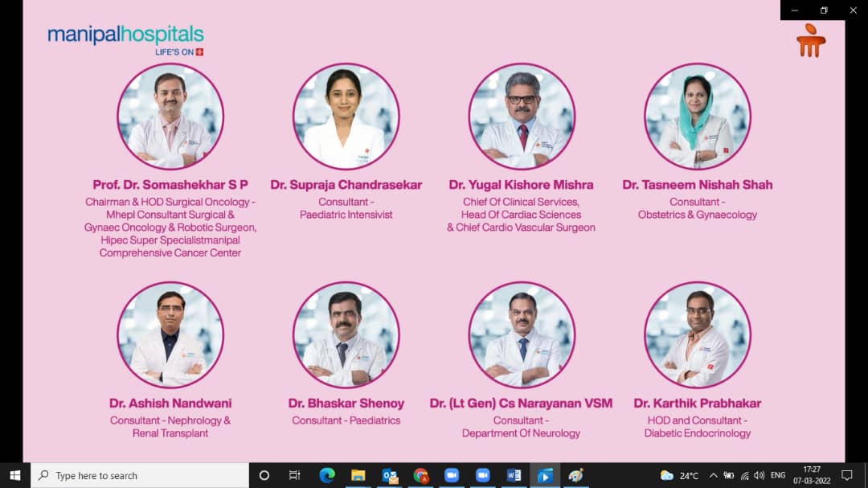Open Microsoft Word from taskbar
Viewport: 868px width, 488px height.
click(x=514, y=475)
